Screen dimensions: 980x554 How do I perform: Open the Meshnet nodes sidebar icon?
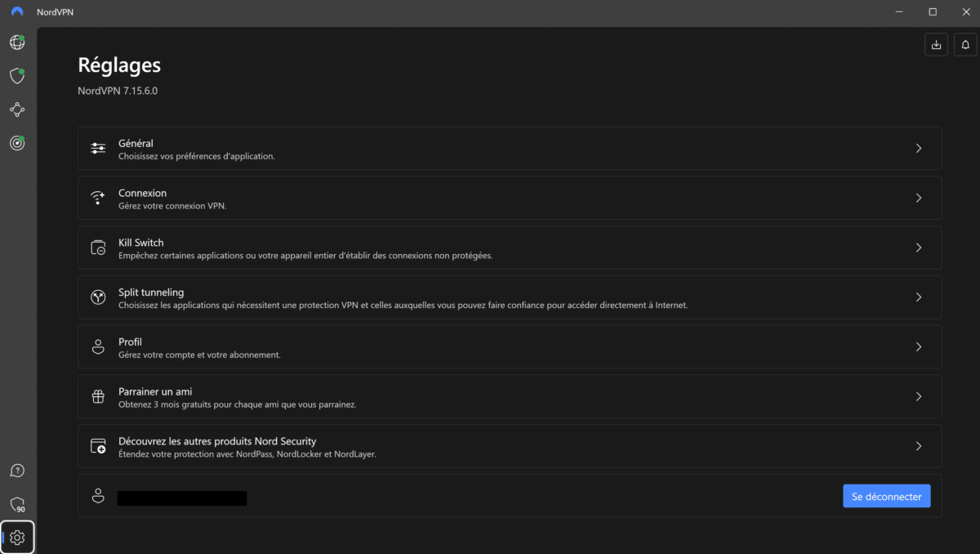pyautogui.click(x=17, y=109)
